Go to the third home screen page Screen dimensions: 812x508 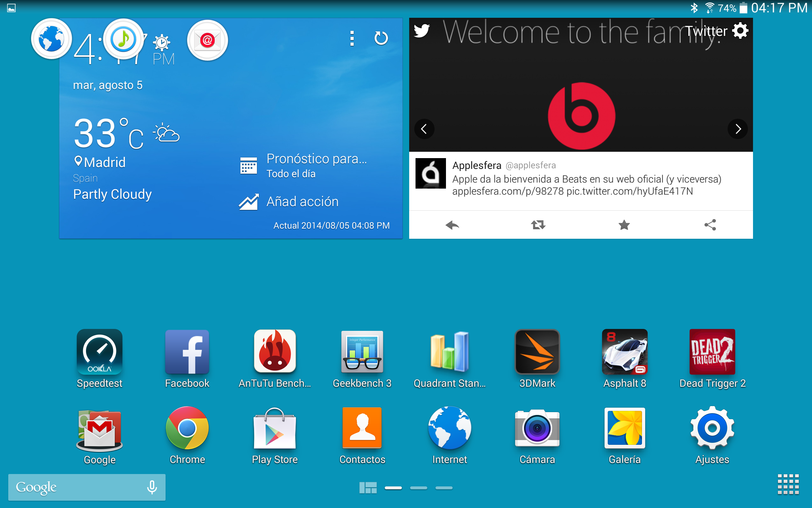pyautogui.click(x=444, y=488)
